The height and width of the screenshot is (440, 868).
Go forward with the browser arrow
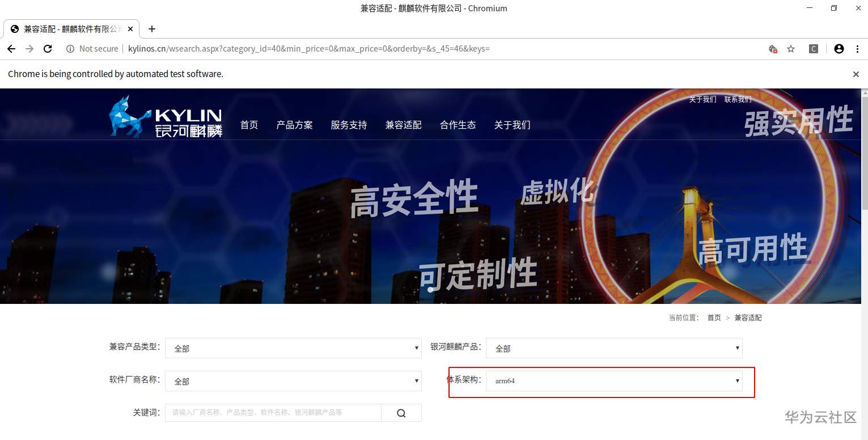(29, 49)
